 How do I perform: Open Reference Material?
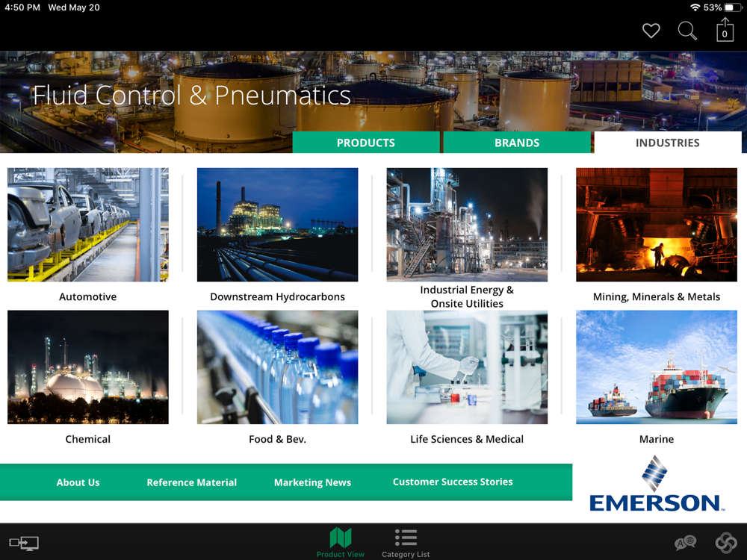pyautogui.click(x=191, y=482)
